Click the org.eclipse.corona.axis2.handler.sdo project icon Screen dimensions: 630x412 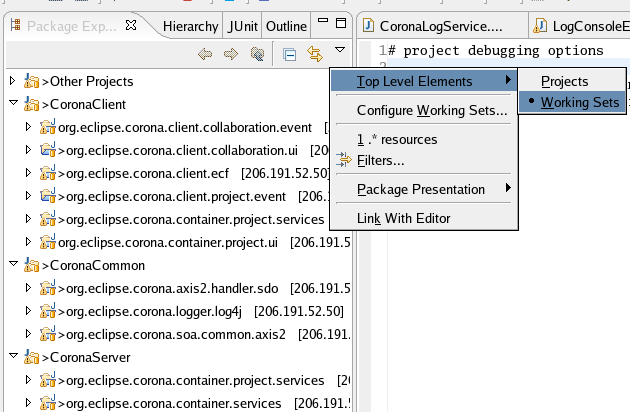(47, 287)
